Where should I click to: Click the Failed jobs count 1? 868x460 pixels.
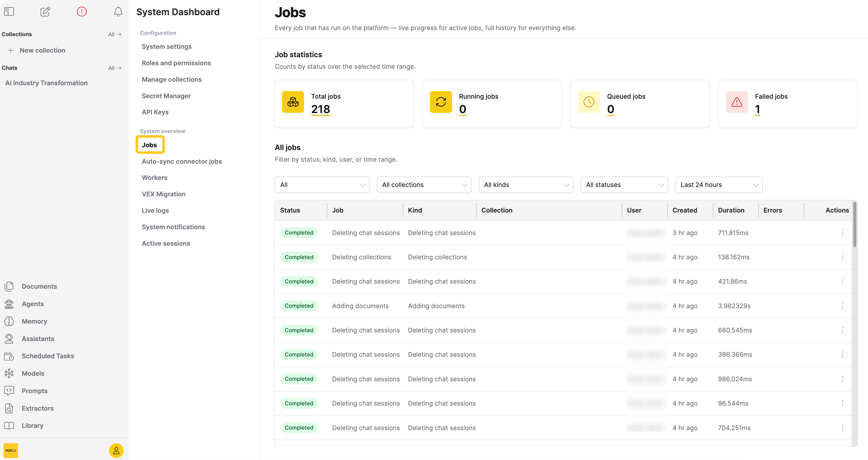pos(757,110)
